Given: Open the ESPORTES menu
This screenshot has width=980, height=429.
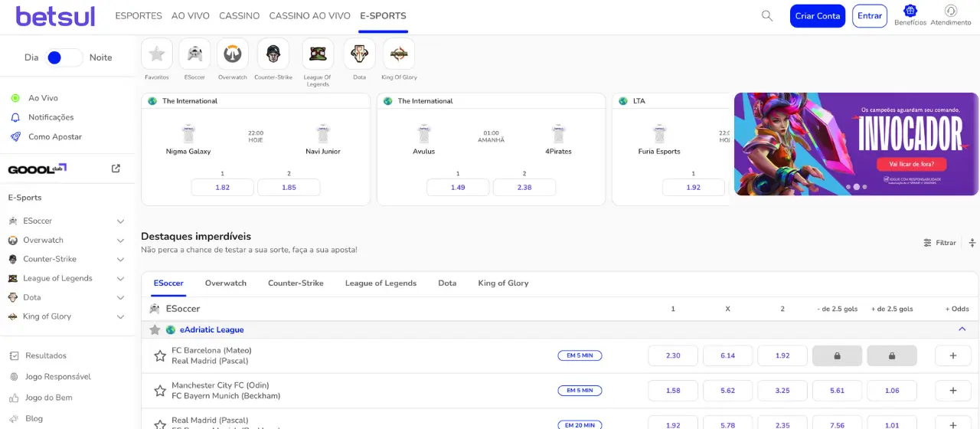Looking at the screenshot, I should (x=139, y=15).
